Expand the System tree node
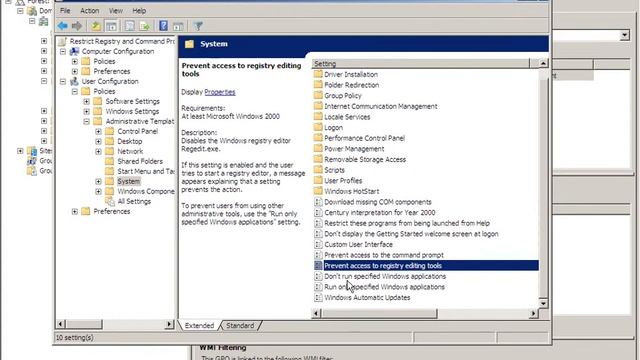This screenshot has height=360, width=640. 98,181
